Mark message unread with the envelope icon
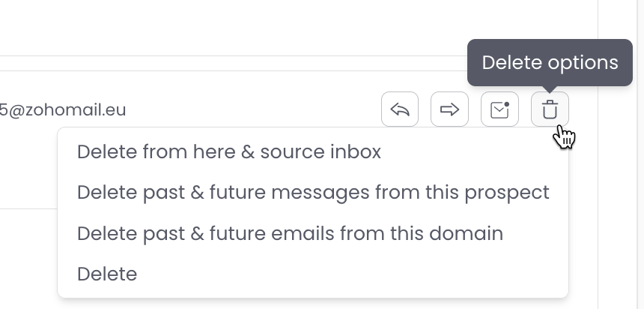The height and width of the screenshot is (309, 644). click(499, 110)
